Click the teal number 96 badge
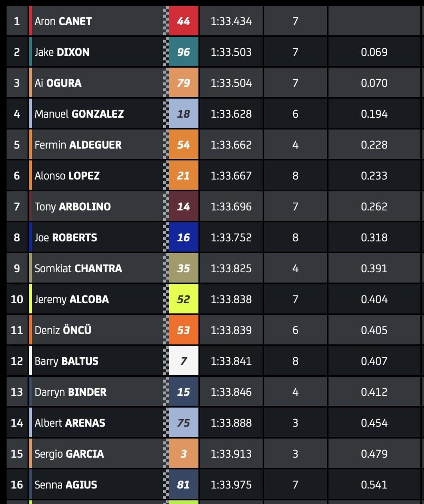This screenshot has height=504, width=424. [183, 52]
